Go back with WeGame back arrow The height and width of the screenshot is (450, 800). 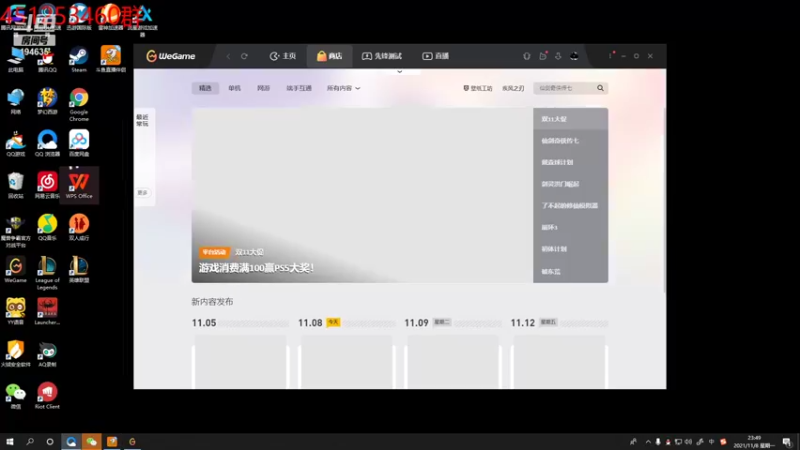tap(228, 56)
